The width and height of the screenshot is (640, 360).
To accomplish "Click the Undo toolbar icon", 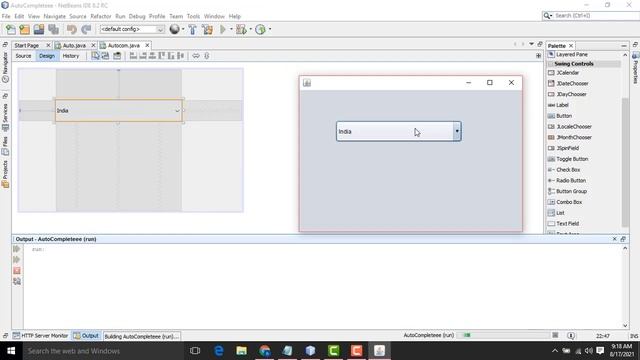I will (x=72, y=29).
